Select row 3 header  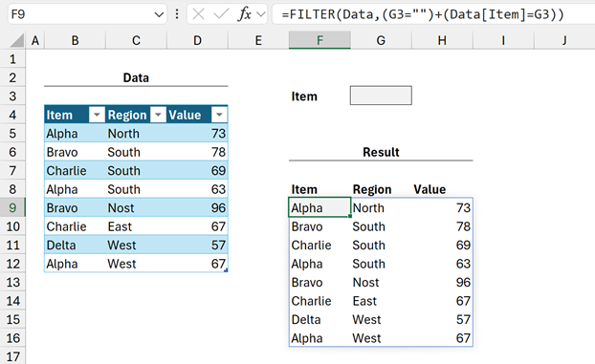point(12,96)
